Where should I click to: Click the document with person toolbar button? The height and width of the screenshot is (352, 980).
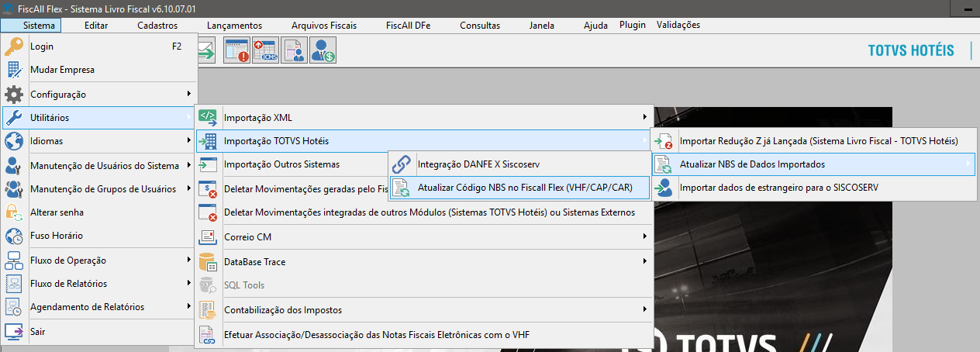[294, 50]
